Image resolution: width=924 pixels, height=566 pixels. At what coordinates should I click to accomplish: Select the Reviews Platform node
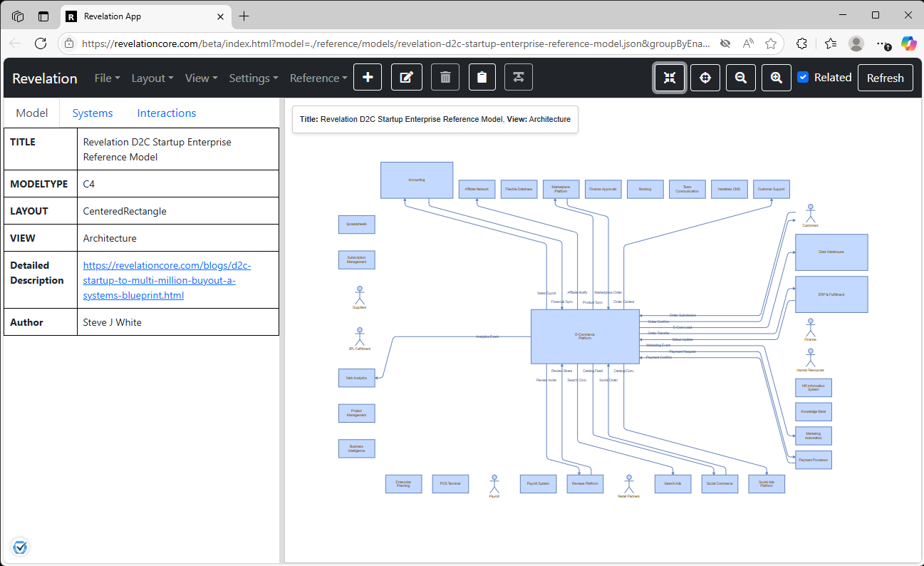tap(584, 483)
